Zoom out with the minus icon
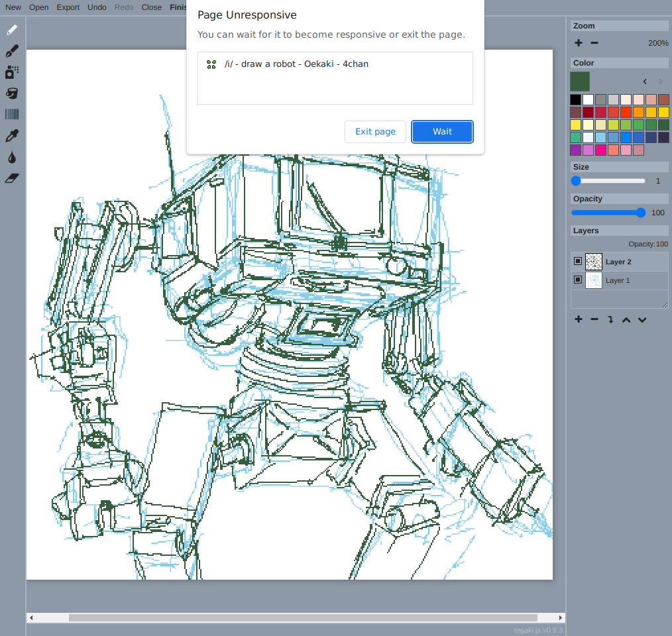672x636 pixels. (594, 43)
